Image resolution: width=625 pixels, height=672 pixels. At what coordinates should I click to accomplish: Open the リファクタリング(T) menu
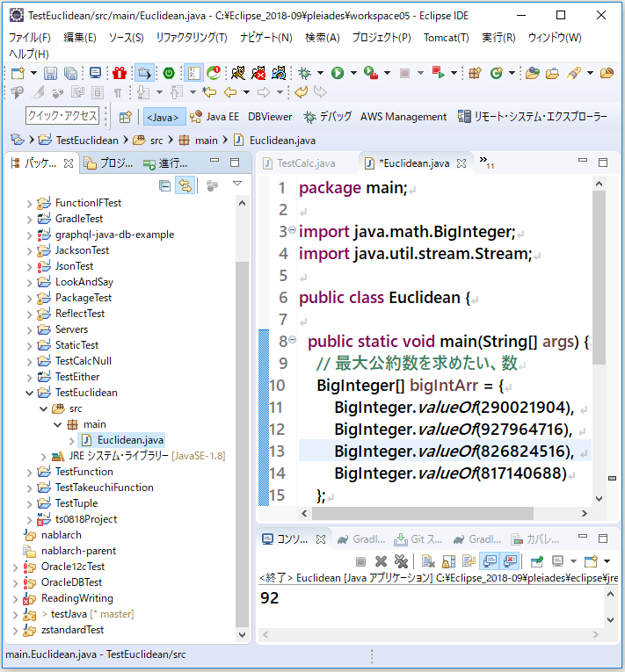[192, 38]
